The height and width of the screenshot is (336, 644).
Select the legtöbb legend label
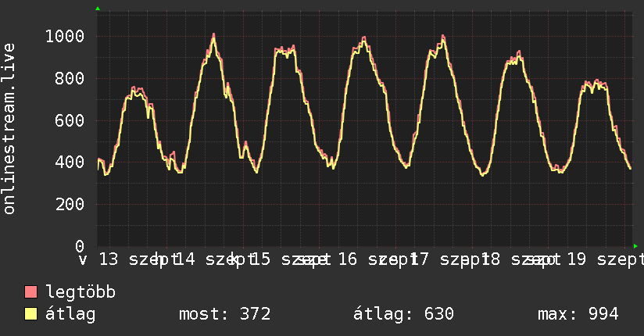tap(80, 292)
